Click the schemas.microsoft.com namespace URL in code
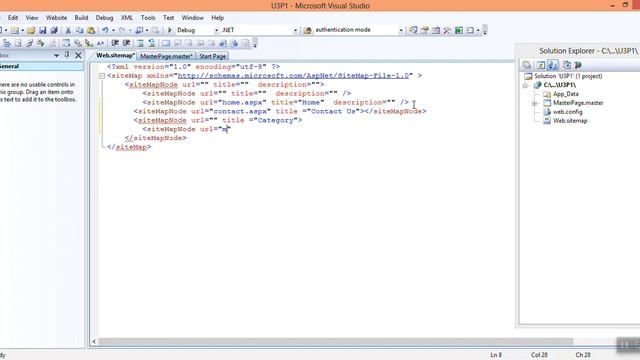 (x=293, y=76)
